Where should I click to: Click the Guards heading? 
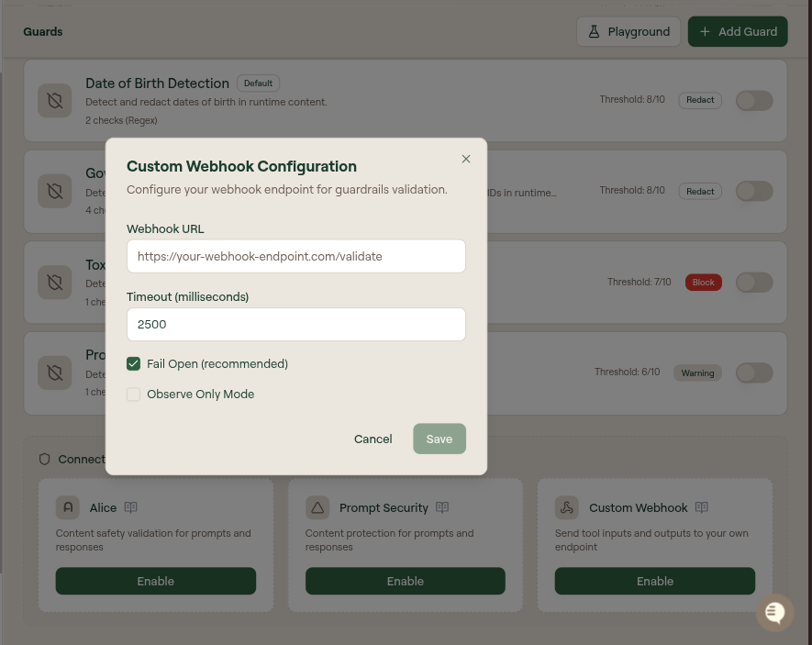tap(43, 31)
